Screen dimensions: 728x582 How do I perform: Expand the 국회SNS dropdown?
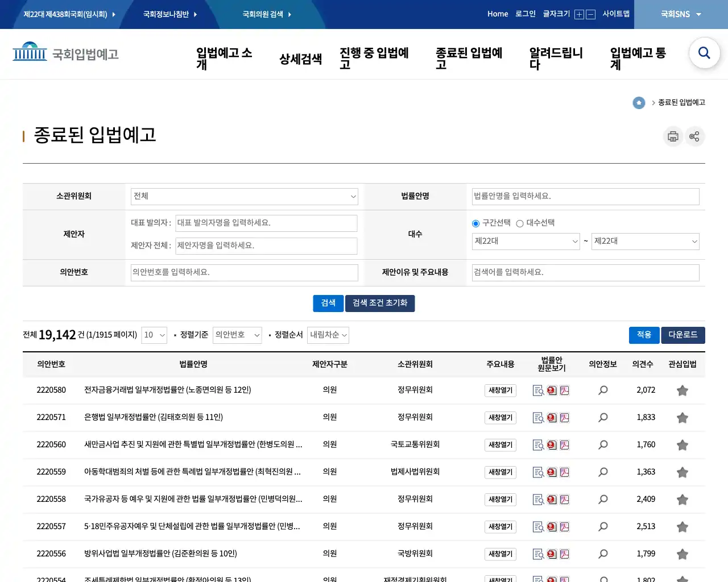pos(681,14)
